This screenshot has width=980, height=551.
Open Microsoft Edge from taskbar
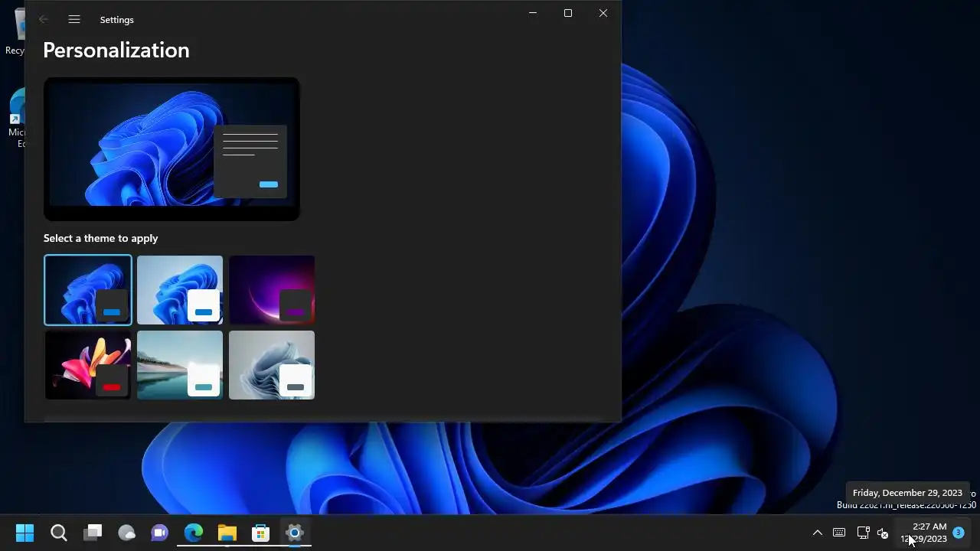tap(194, 533)
